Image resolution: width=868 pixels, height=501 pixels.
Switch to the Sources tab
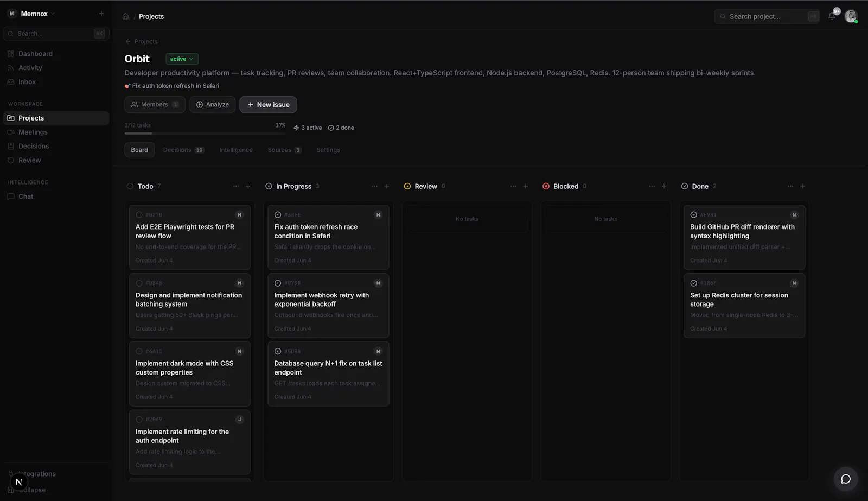(x=284, y=150)
